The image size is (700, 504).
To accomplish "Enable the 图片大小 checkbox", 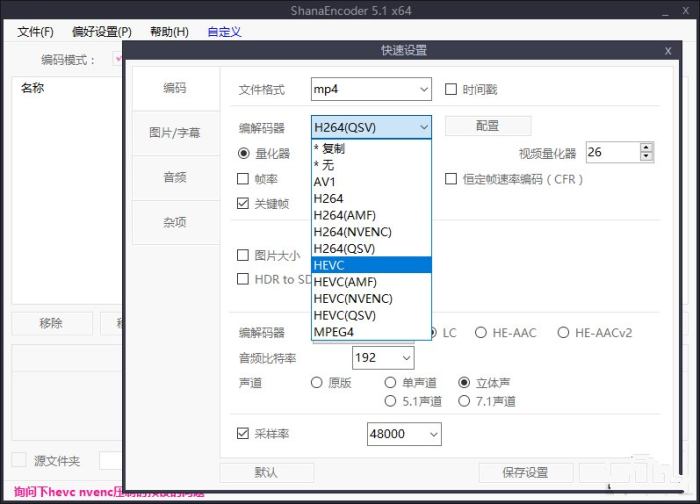I will point(243,255).
